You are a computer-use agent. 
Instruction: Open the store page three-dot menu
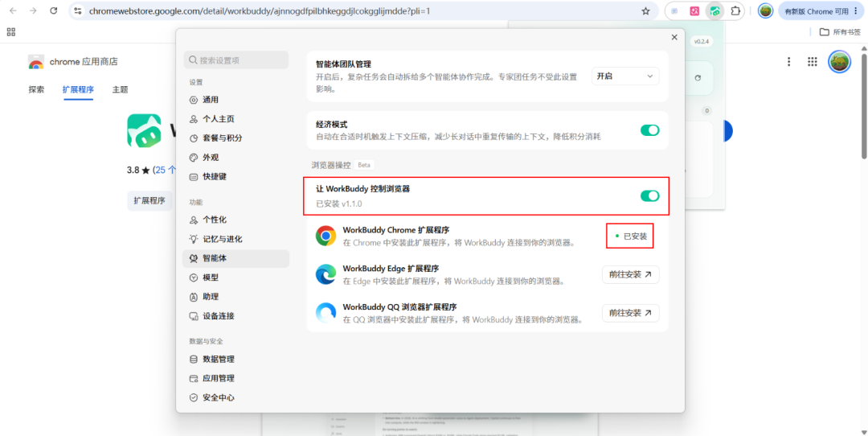[788, 62]
